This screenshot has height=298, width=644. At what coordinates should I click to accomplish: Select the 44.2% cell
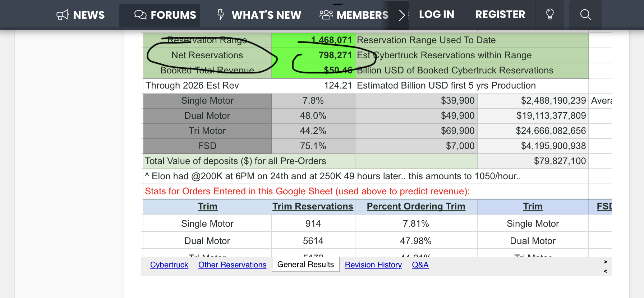pyautogui.click(x=313, y=131)
